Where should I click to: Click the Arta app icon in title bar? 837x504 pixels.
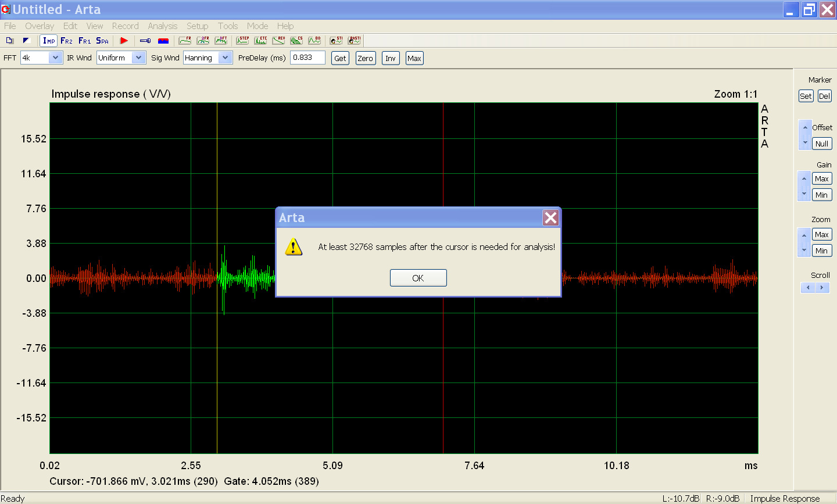pos(6,9)
